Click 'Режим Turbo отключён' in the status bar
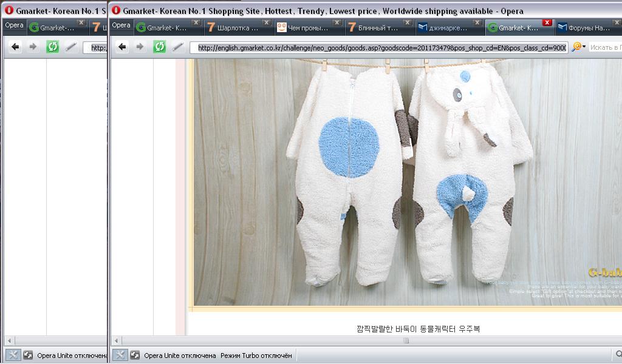This screenshot has height=364, width=622. 256,356
